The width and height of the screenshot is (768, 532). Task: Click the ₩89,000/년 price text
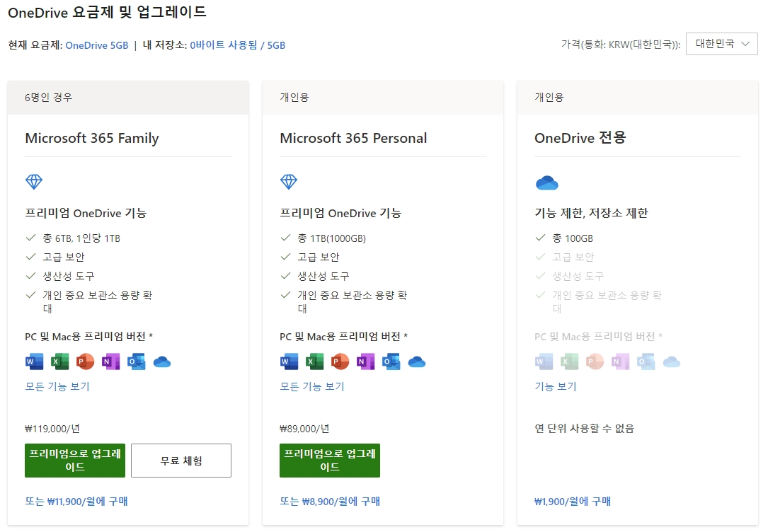[304, 429]
